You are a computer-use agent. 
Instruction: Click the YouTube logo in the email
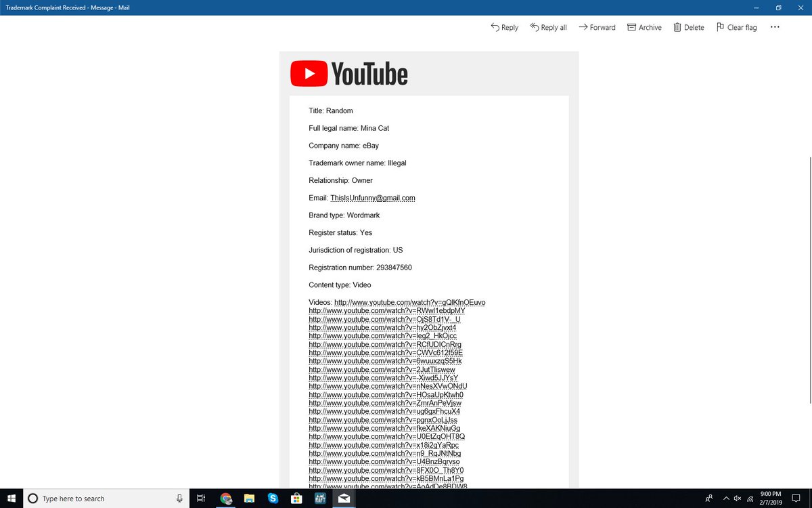[x=349, y=74]
